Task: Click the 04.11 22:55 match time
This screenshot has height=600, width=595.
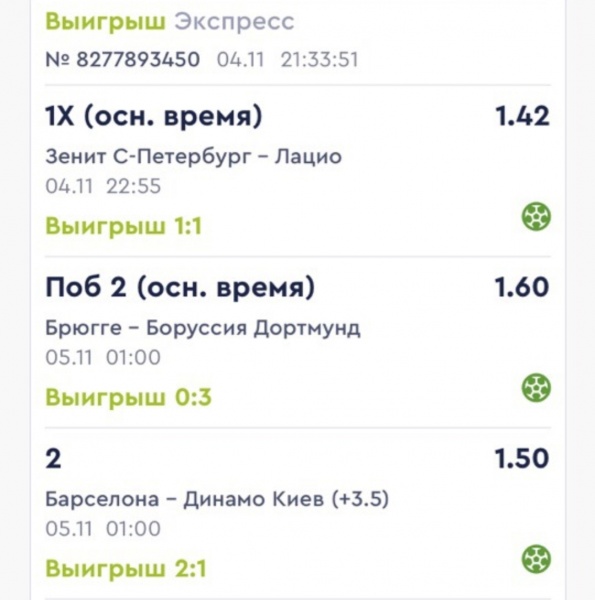Action: pyautogui.click(x=103, y=186)
